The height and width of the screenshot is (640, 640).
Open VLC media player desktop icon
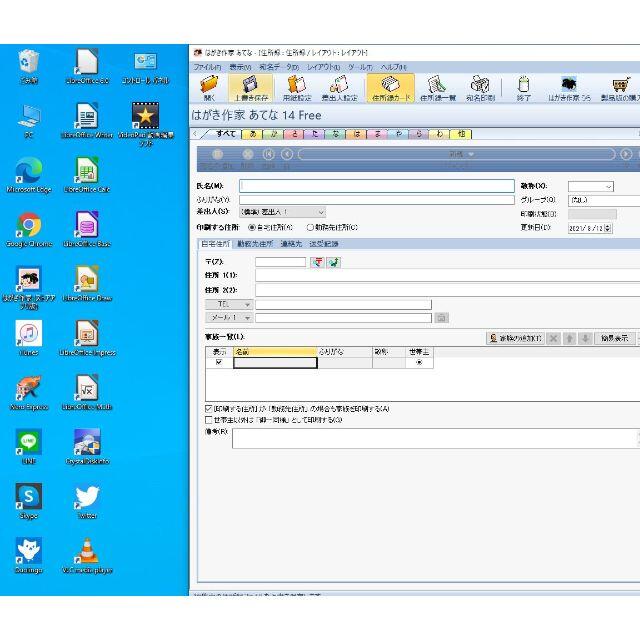[x=87, y=556]
